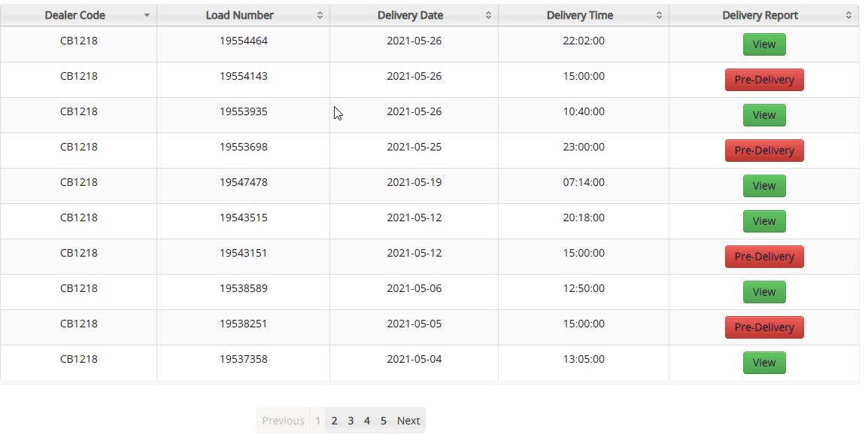Open Pre-Delivery report for load 19543151
The width and height of the screenshot is (868, 441).
click(764, 257)
